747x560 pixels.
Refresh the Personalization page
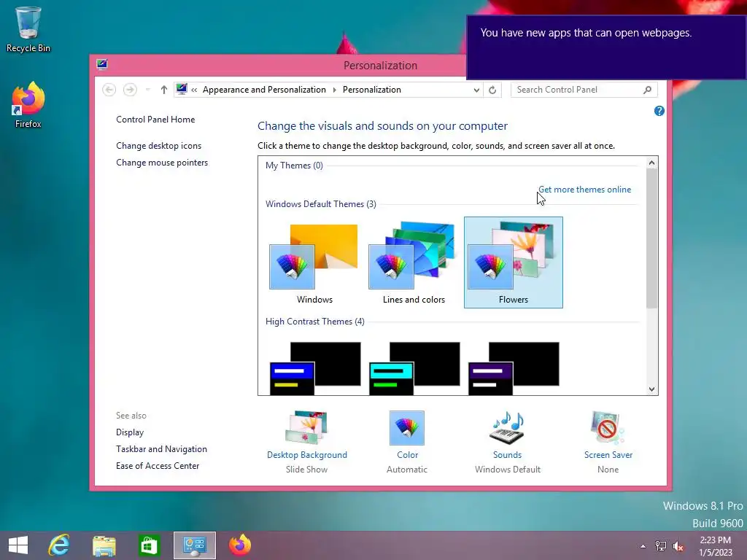coord(492,90)
